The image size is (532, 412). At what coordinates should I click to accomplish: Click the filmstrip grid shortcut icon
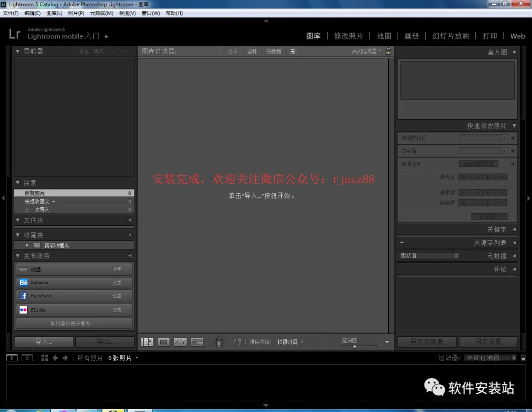point(44,358)
